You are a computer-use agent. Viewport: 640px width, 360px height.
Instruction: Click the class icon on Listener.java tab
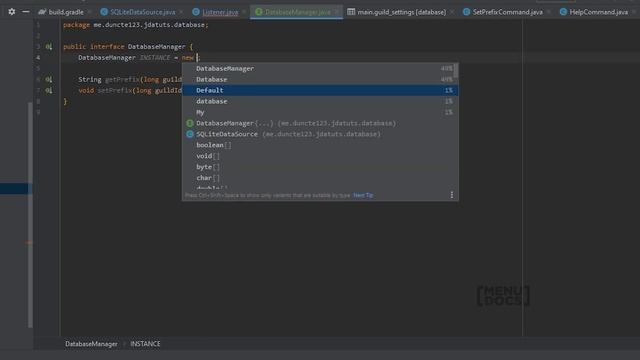coord(196,12)
